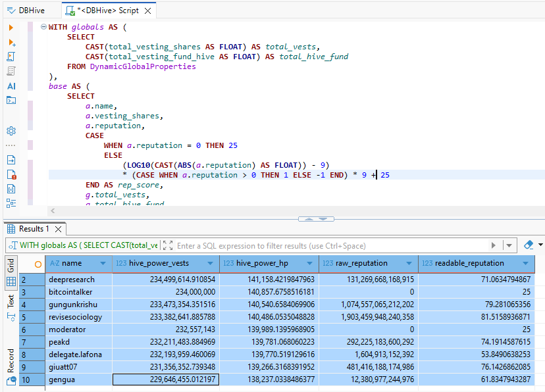Screen dimensions: 545x392
Task: Open the hive_power_vests column dropdown arrow
Action: [210, 264]
